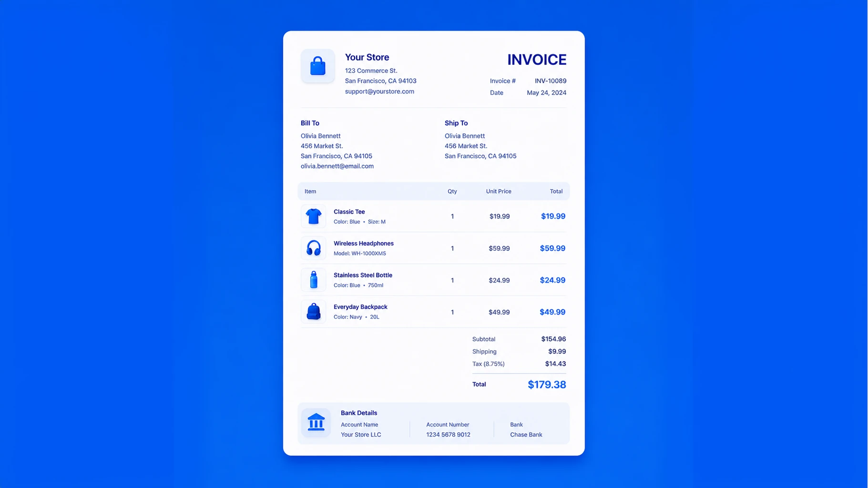Select the Stainless Steel Bottle item name
Image resolution: width=868 pixels, height=488 pixels.
[363, 275]
